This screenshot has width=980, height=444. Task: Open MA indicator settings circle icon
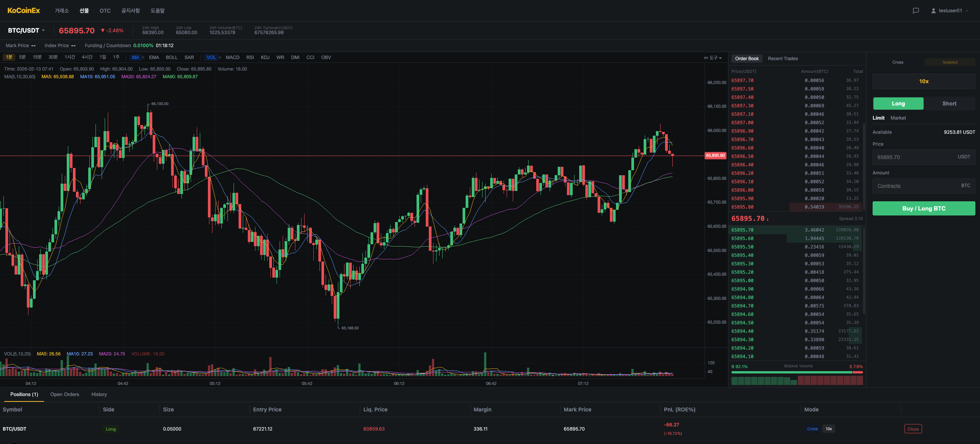(143, 58)
